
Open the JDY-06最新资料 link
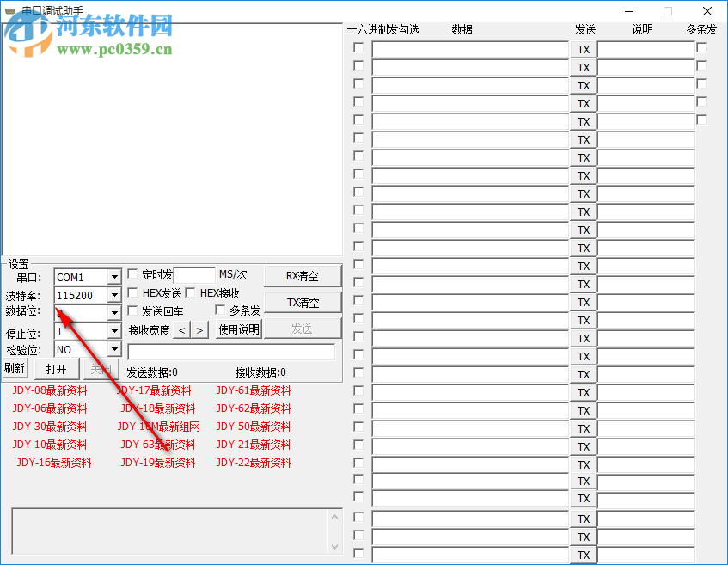pyautogui.click(x=50, y=408)
